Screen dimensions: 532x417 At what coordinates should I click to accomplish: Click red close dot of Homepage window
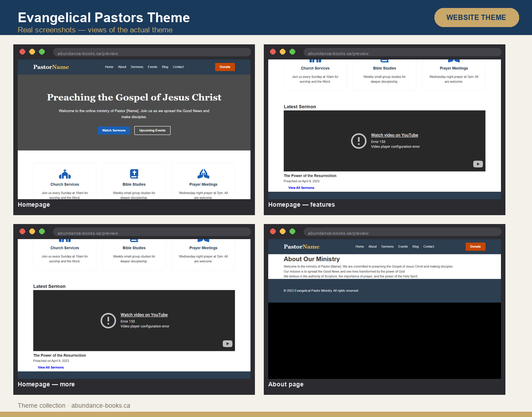pos(23,52)
